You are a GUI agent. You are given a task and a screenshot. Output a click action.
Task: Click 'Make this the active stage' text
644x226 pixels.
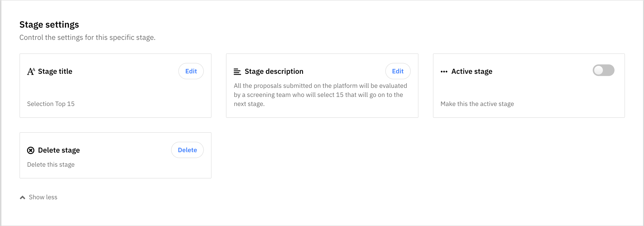[477, 104]
